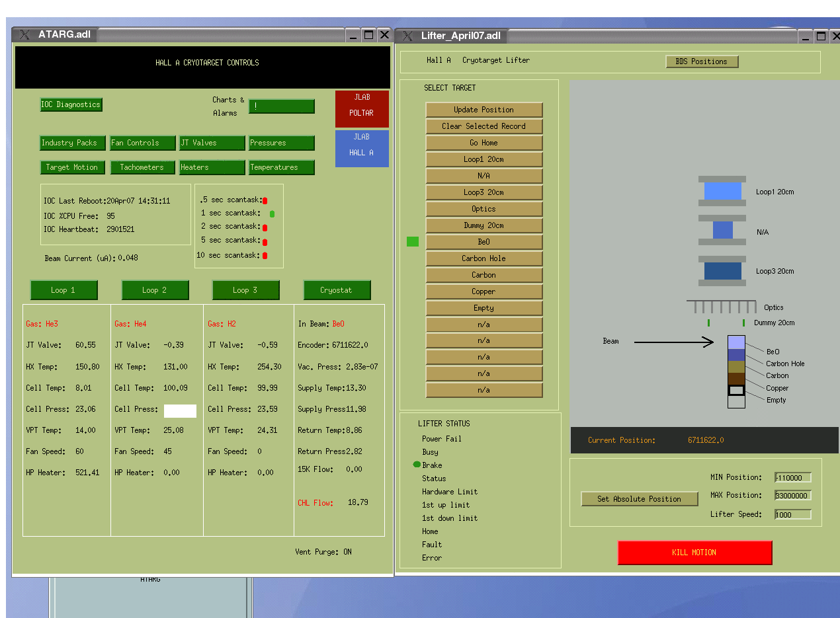The height and width of the screenshot is (618, 840).
Task: Click the Carbon Hole segment of target stack
Action: [736, 355]
